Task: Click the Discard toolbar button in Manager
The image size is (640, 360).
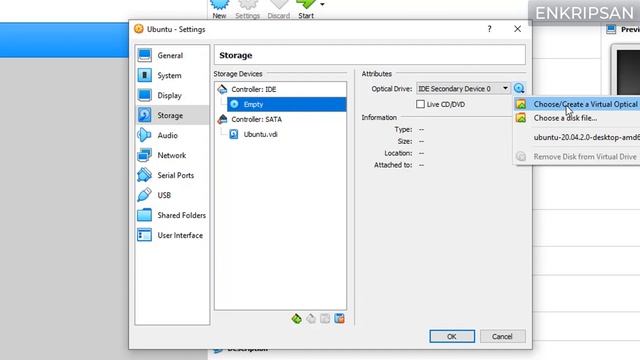Action: pyautogui.click(x=279, y=9)
